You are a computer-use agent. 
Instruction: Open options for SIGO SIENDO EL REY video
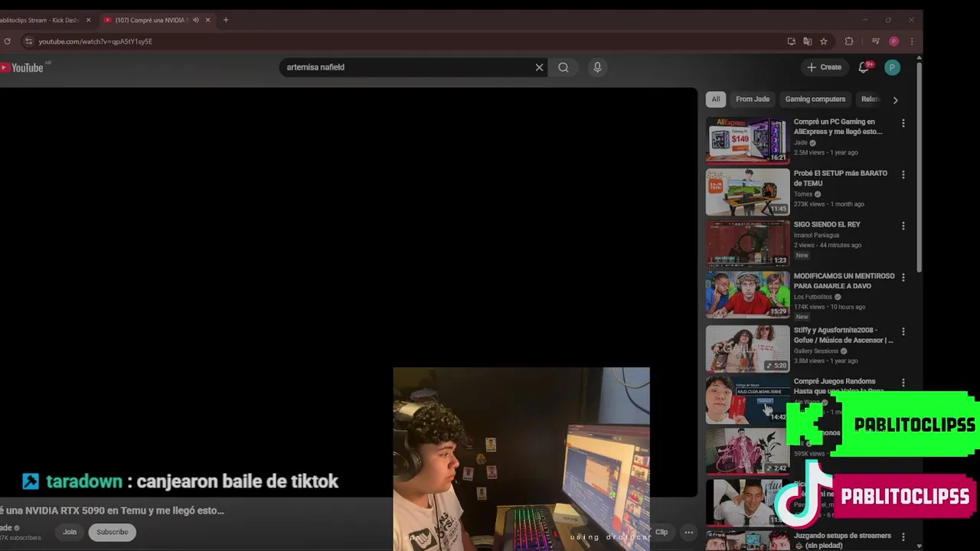click(x=903, y=226)
